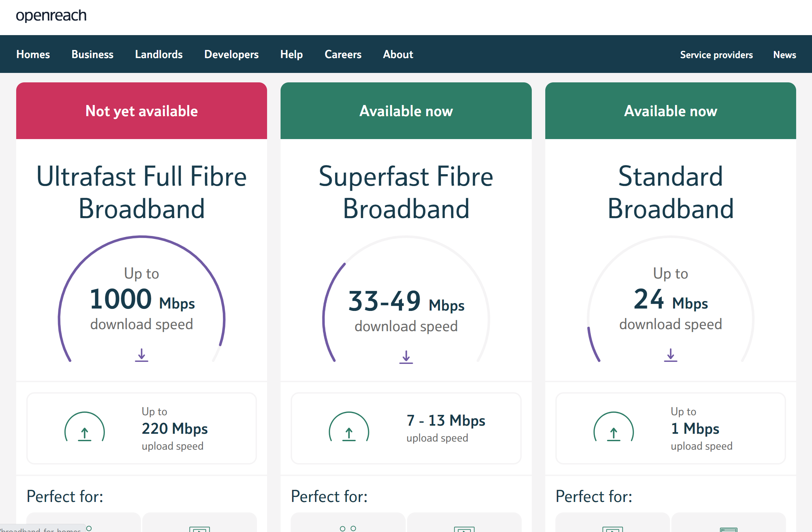This screenshot has width=812, height=532.
Task: Click Standard Broadband download arrow icon
Action: (x=670, y=355)
